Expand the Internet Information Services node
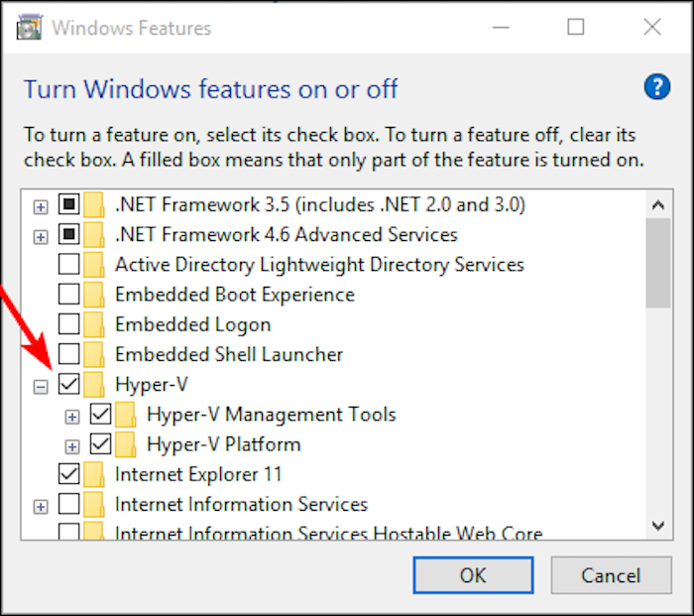Viewport: 694px width, 616px height. tap(41, 507)
